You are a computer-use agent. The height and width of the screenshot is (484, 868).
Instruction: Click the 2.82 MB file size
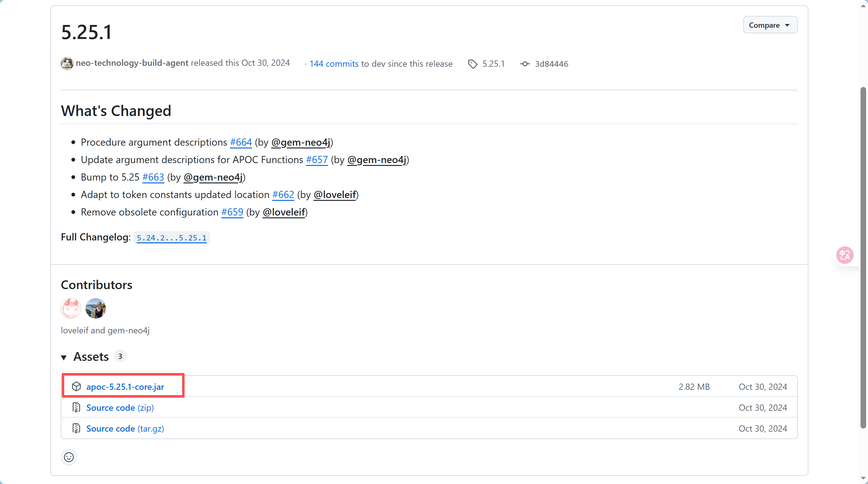[x=694, y=387]
